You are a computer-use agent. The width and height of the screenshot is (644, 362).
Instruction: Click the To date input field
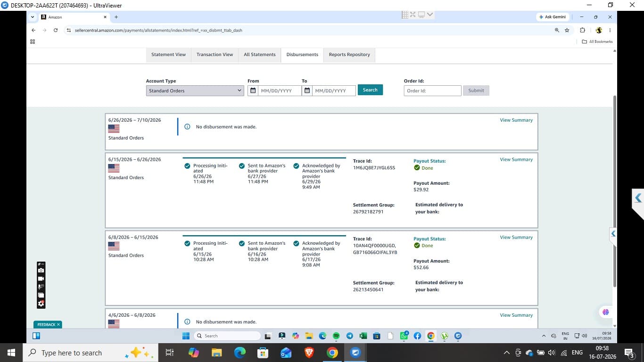(334, 90)
